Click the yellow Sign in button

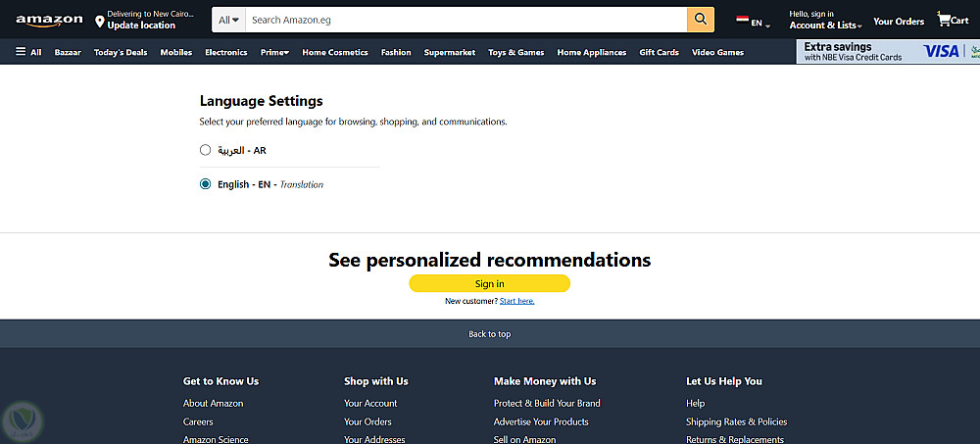click(x=489, y=283)
